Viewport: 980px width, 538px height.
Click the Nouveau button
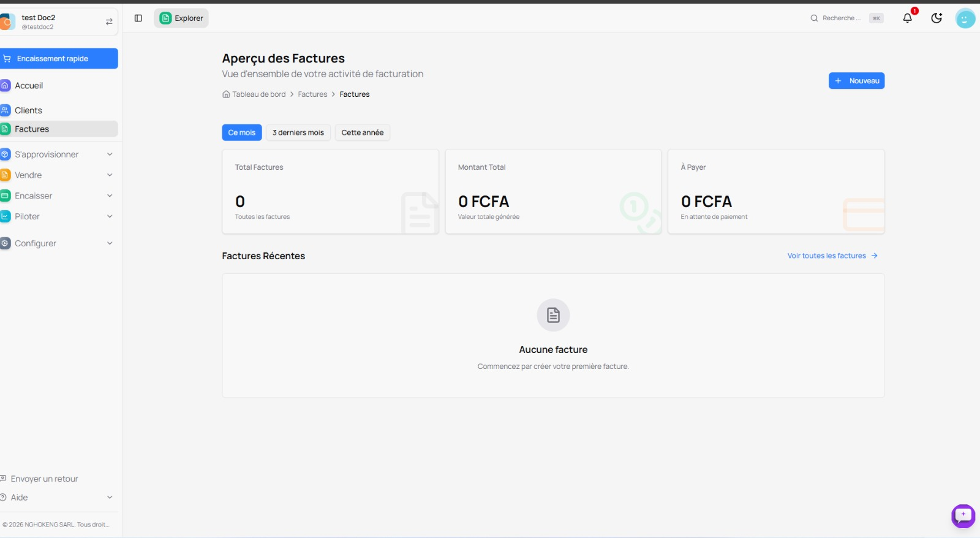[856, 81]
